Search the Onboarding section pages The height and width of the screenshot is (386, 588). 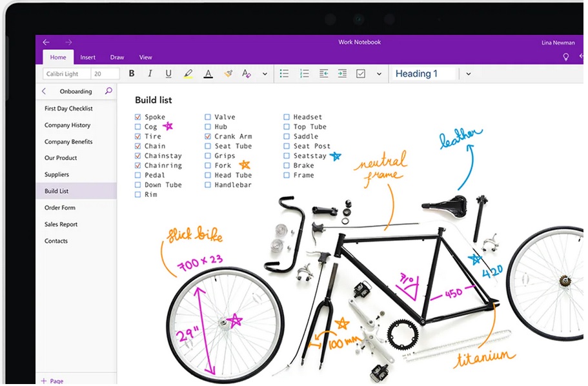point(108,91)
